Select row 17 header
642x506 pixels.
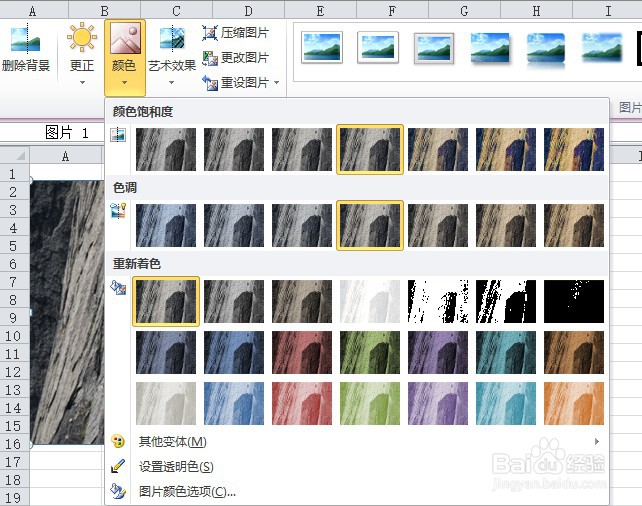(x=13, y=462)
